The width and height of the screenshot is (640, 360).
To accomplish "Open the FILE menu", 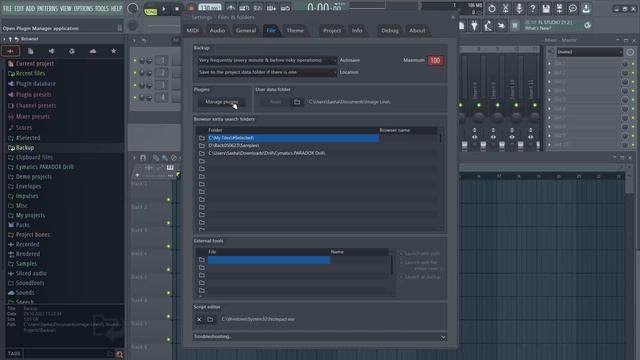I will (x=7, y=9).
